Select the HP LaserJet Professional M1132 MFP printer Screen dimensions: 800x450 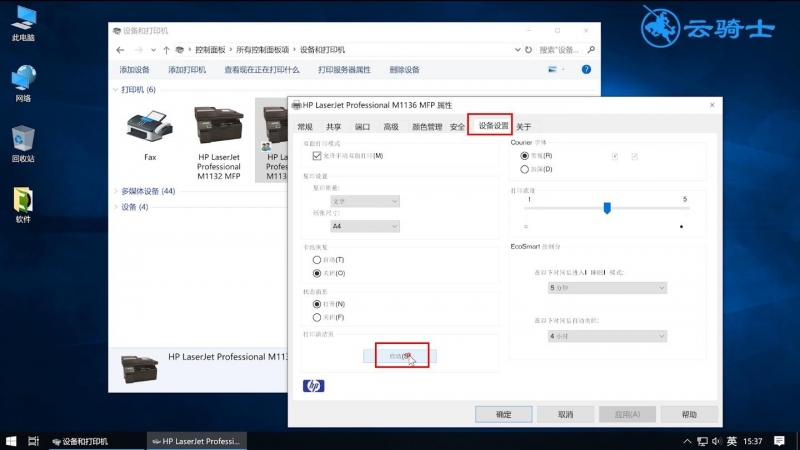tap(219, 143)
